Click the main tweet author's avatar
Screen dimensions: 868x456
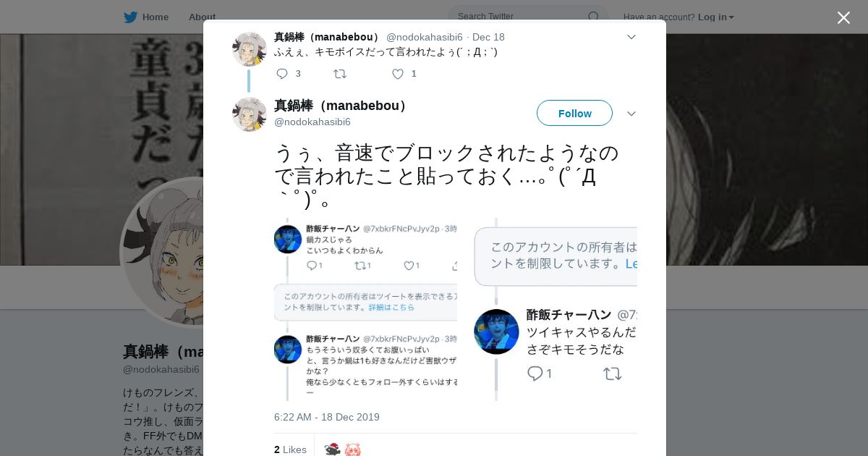[250, 114]
